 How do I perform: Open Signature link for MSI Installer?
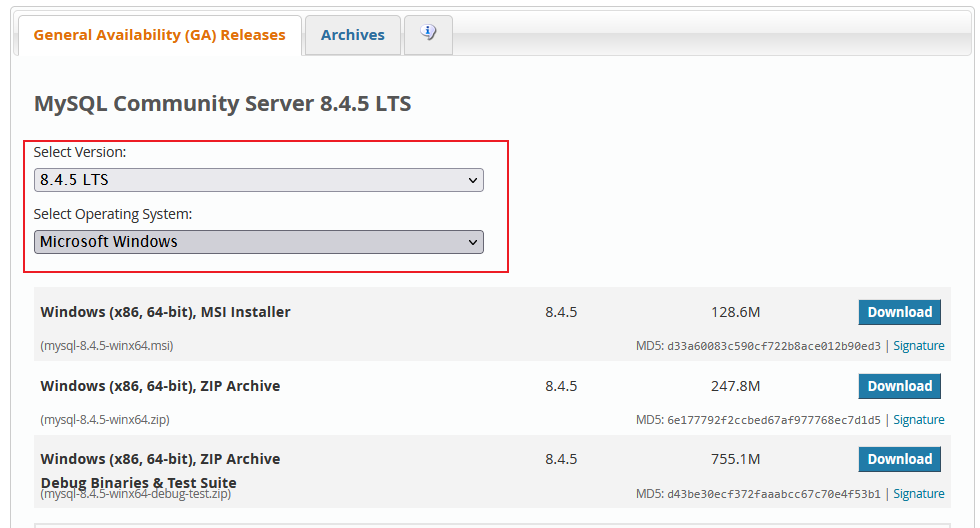click(919, 346)
